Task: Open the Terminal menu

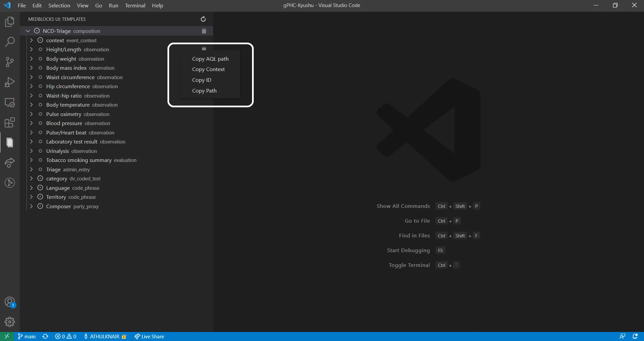Action: (135, 5)
